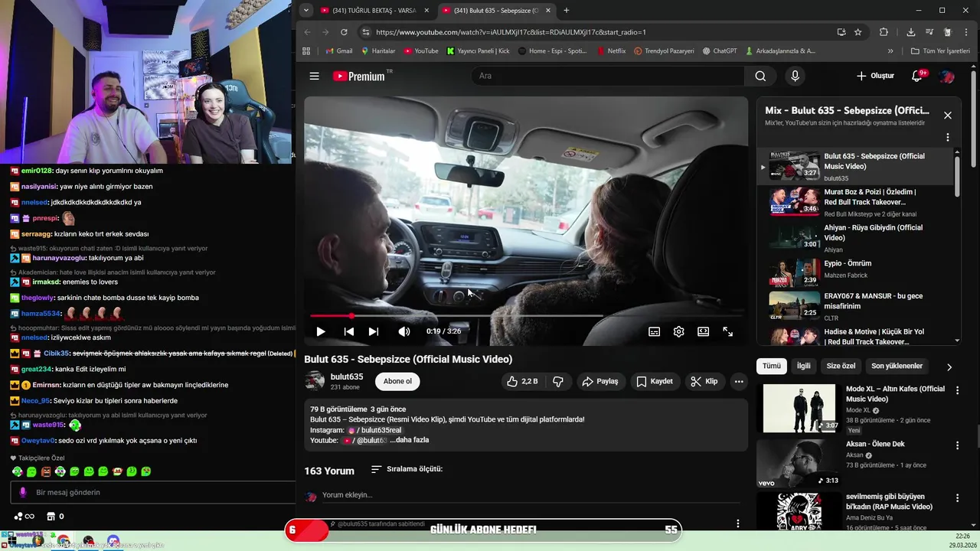The image size is (980, 551).
Task: Click the Ara search input field
Action: tap(609, 76)
